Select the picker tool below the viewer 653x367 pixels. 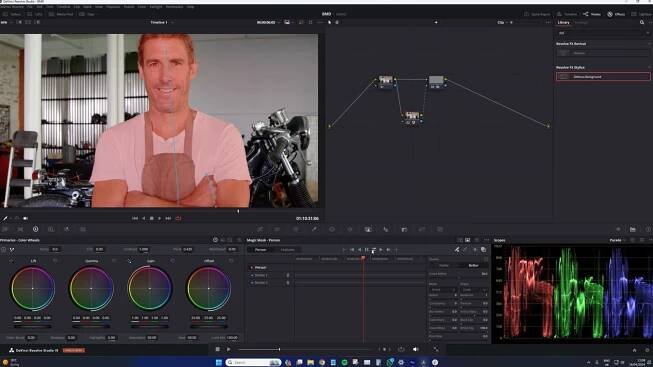tap(5, 218)
